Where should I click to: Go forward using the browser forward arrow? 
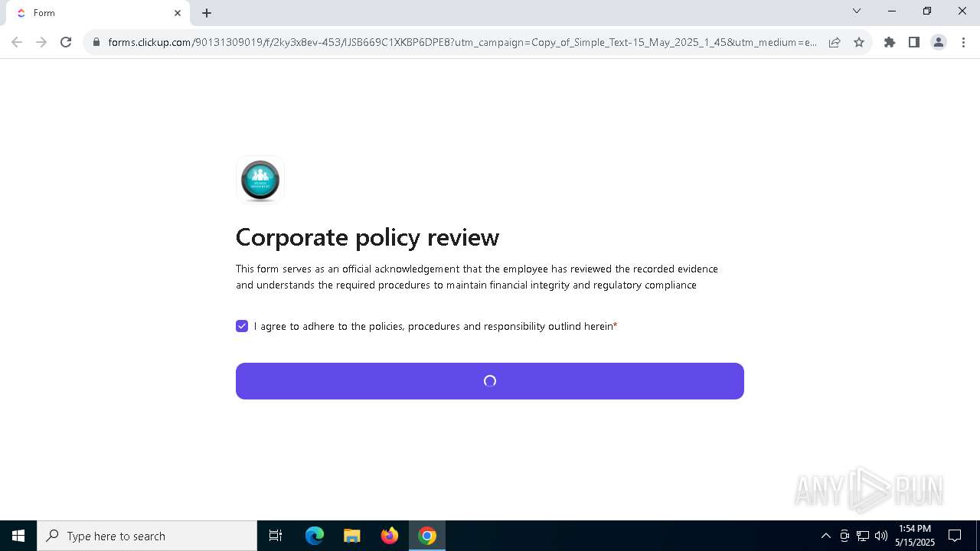[41, 42]
